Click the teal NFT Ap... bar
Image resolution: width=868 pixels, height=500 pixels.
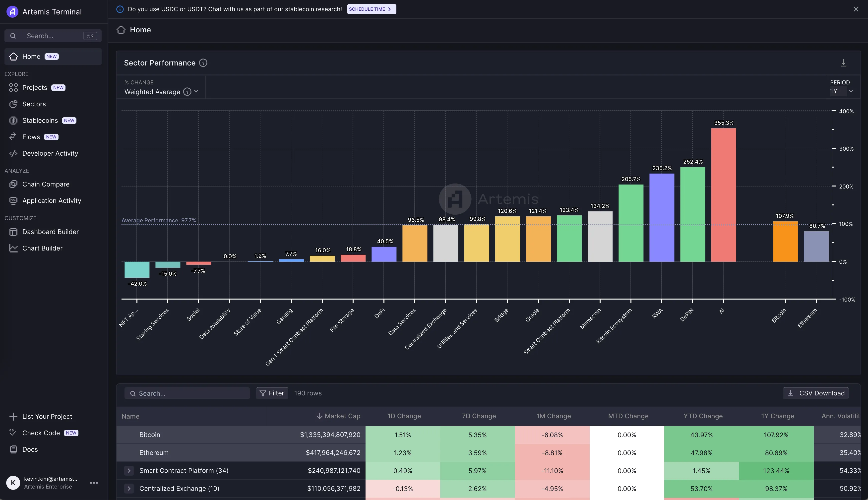click(x=137, y=270)
